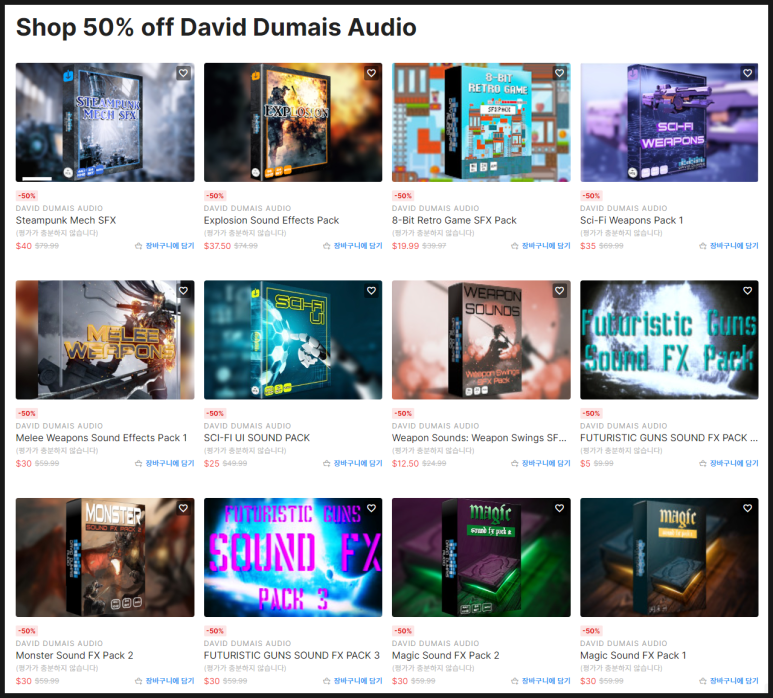Add Magic Sound FX Pack 2 to cart
The width and height of the screenshot is (773, 698).
pos(541,681)
